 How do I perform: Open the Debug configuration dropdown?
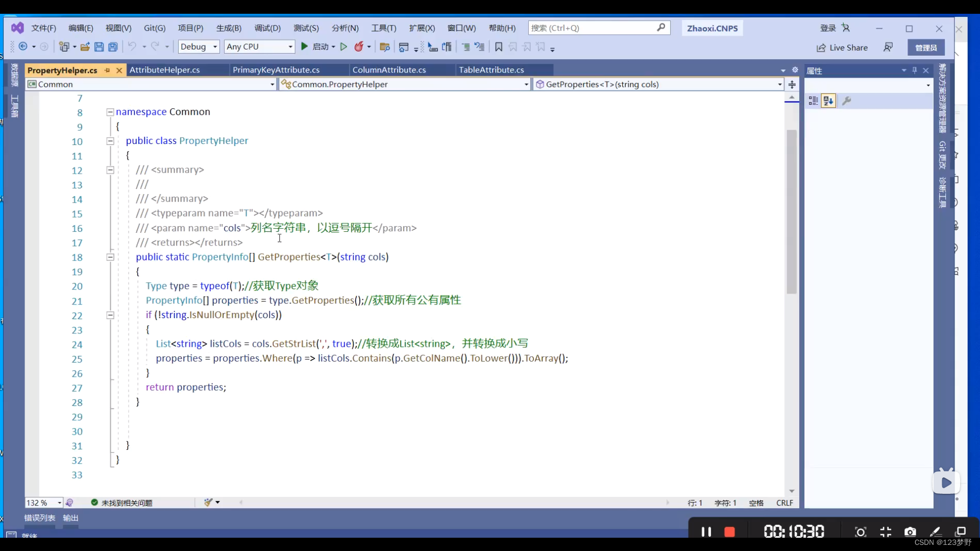point(199,46)
